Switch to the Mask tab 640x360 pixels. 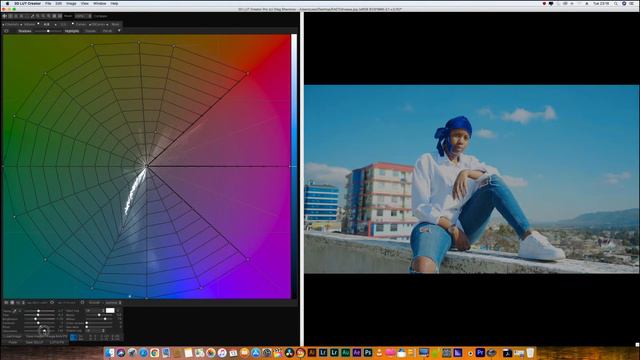pyautogui.click(x=115, y=24)
